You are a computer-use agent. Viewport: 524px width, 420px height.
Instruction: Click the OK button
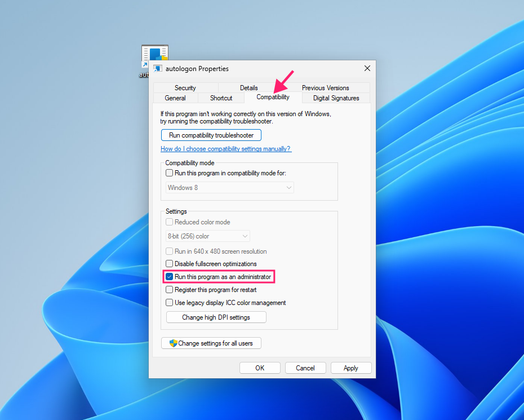click(260, 368)
